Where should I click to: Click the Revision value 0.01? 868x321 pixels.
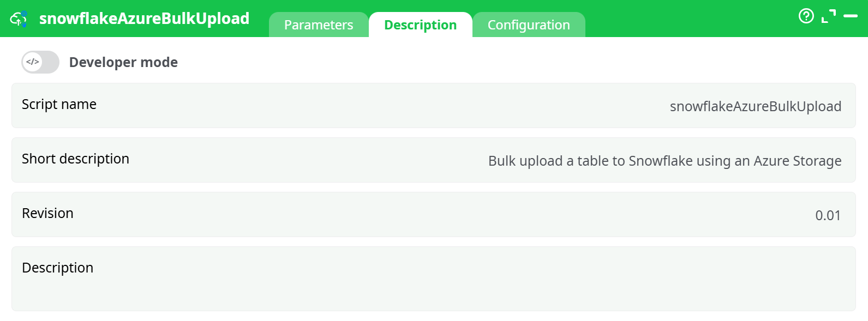[x=828, y=215]
